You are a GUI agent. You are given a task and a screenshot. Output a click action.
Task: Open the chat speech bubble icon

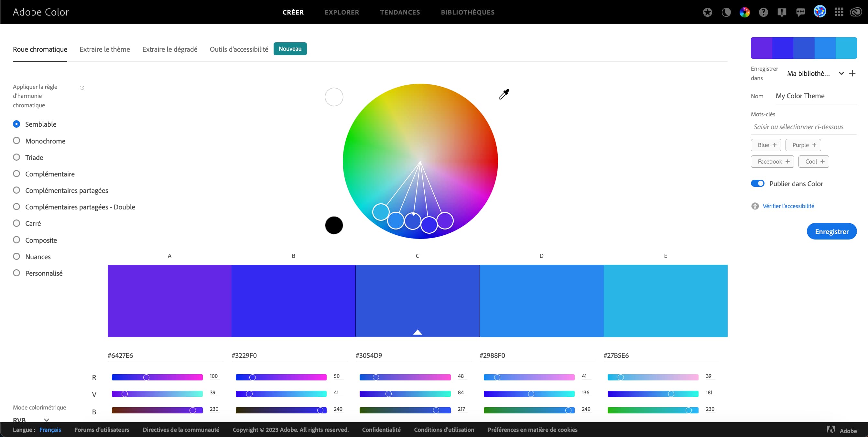(801, 13)
